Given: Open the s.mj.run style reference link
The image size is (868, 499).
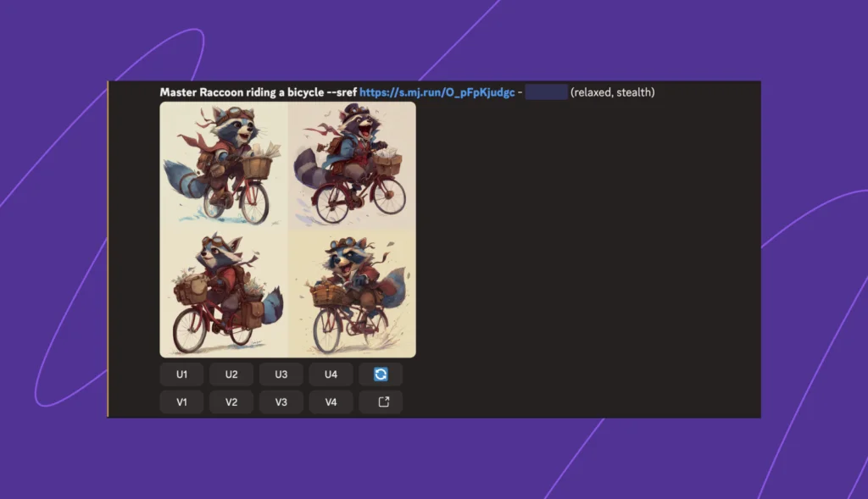Looking at the screenshot, I should click(x=437, y=92).
